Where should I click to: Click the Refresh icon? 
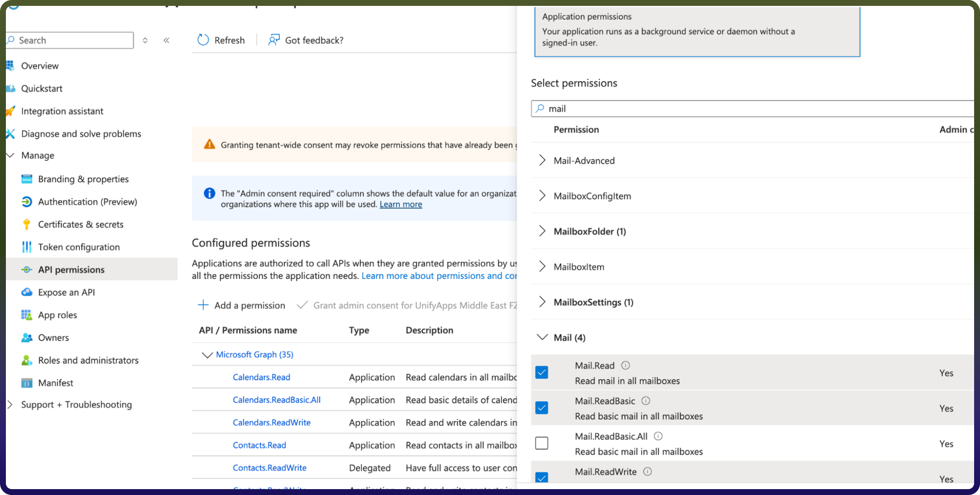(203, 40)
